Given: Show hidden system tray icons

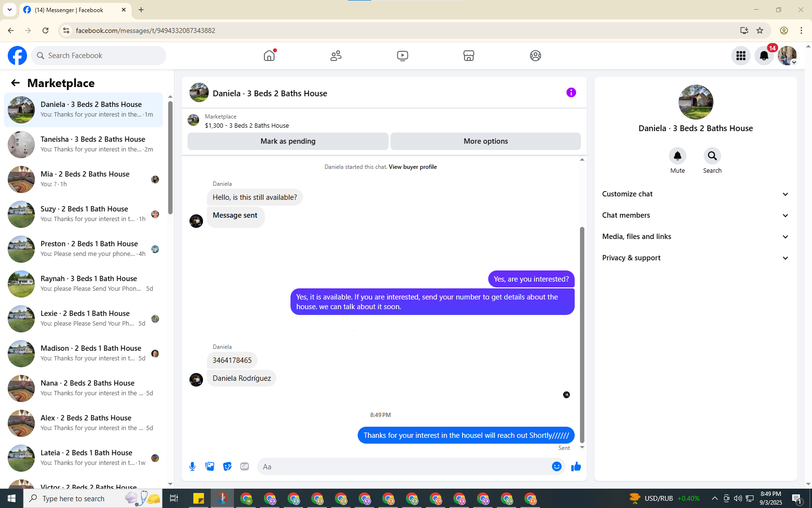Looking at the screenshot, I should [x=714, y=498].
